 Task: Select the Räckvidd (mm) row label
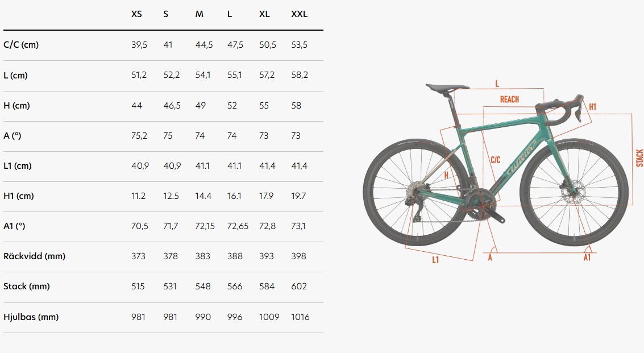(35, 256)
